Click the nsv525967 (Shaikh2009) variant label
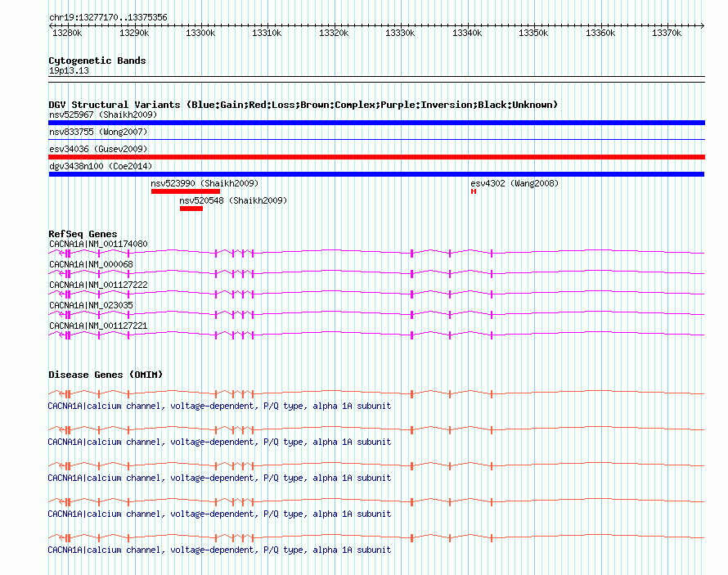The width and height of the screenshot is (728, 575). click(103, 115)
